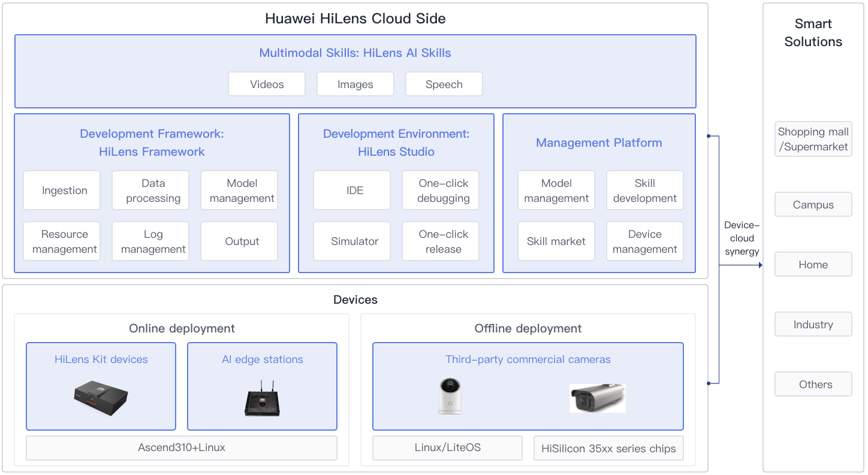Select the Shopping mall/Supermarket solution
The image size is (868, 475).
[813, 139]
